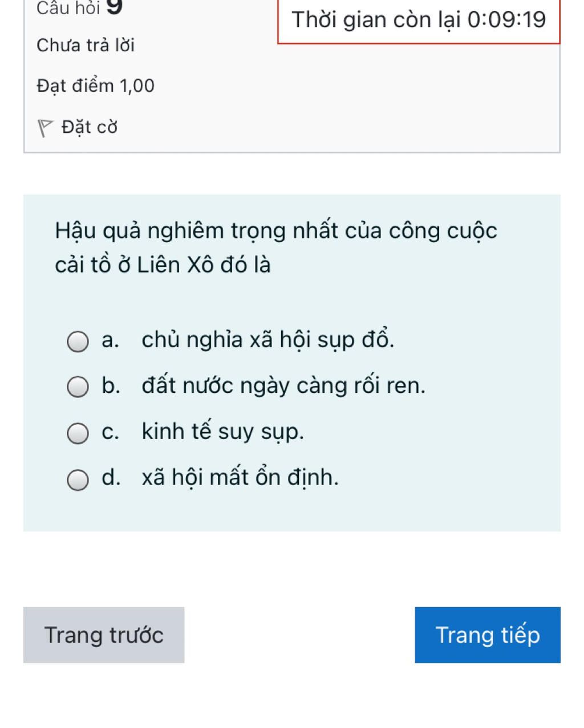
Task: Click the Đạt điểm 1,00 label
Action: point(95,86)
